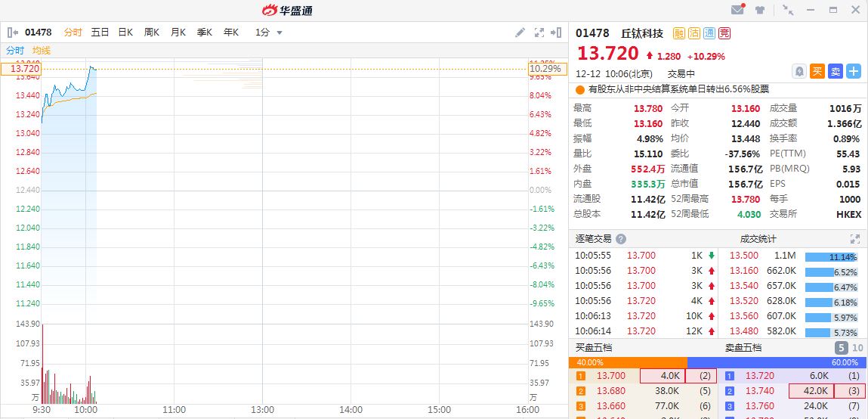Switch to the 月K chart tab
The height and width of the screenshot is (419, 868).
(178, 33)
